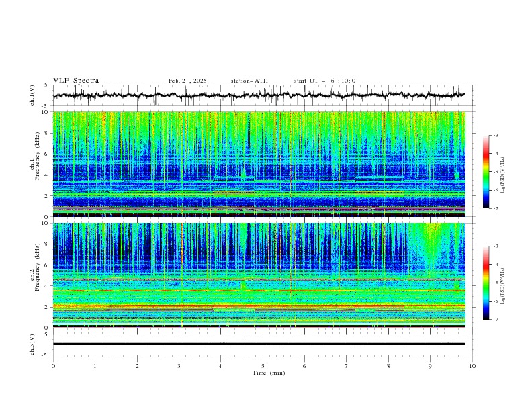Image resolution: width=532 pixels, height=411 pixels.
Task: Click the "start UT = 6 :10: 0" label
Action: [324, 81]
